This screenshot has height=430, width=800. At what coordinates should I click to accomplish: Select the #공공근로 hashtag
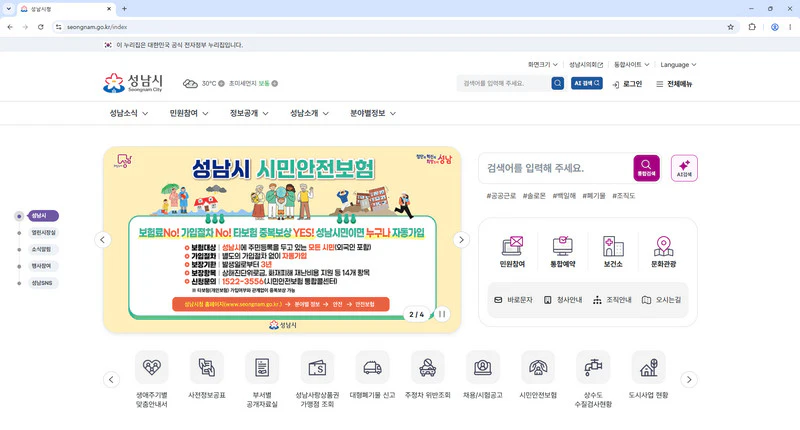tap(501, 196)
